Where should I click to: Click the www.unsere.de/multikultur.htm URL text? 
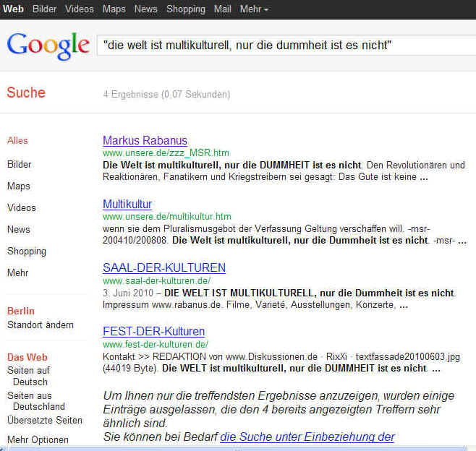click(x=167, y=217)
